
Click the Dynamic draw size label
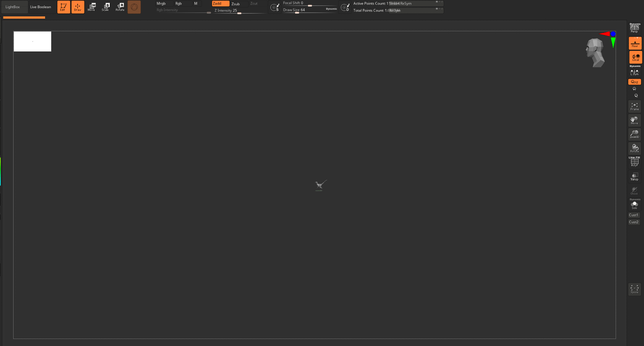pos(331,9)
